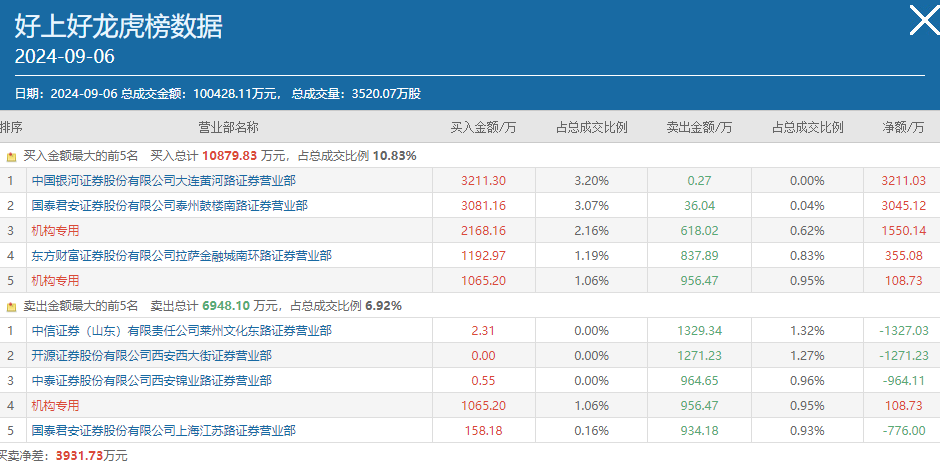Click the 总成交金额 value 100428.11万元
940x465 pixels.
coord(237,94)
